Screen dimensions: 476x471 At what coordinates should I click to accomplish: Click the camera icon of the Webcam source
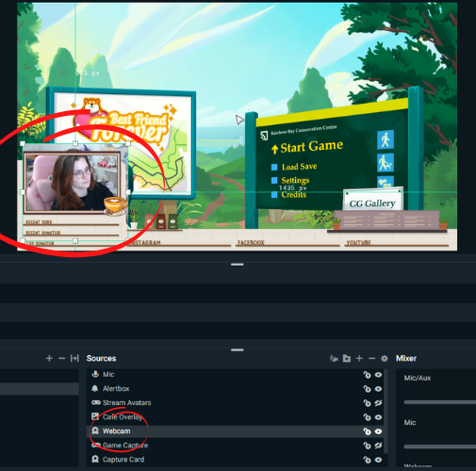(x=95, y=430)
